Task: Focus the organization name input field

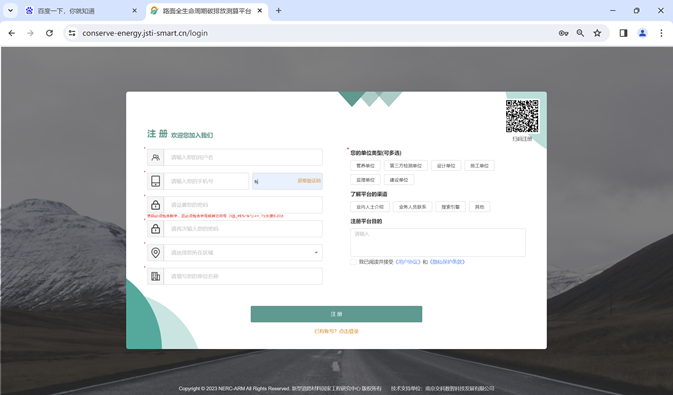Action: click(243, 276)
